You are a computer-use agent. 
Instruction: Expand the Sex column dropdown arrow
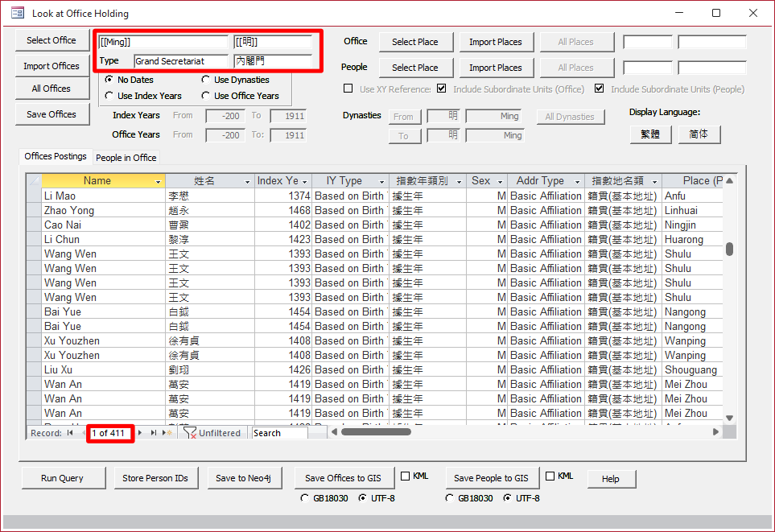(x=501, y=181)
